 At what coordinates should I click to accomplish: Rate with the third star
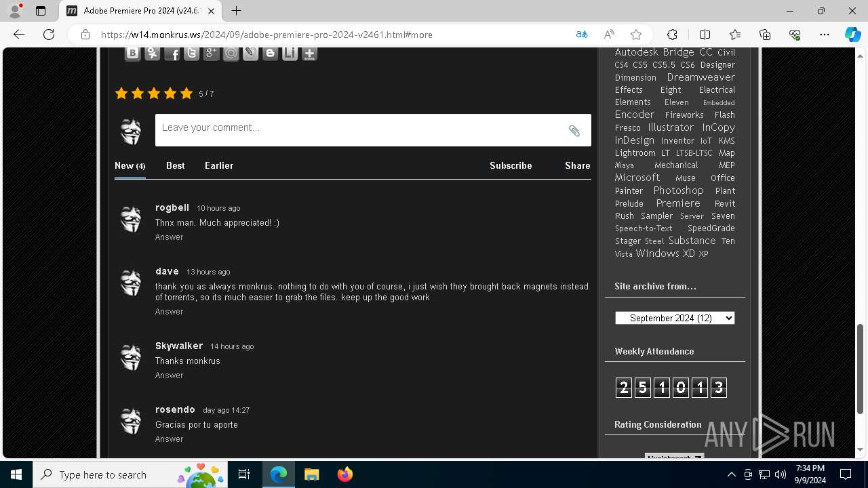[154, 94]
